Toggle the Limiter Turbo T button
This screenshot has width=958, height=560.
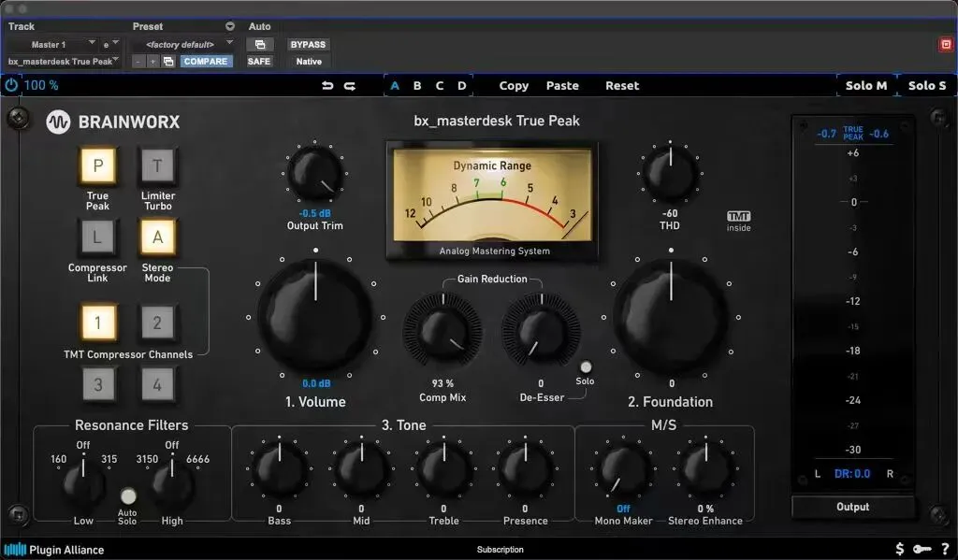click(157, 165)
